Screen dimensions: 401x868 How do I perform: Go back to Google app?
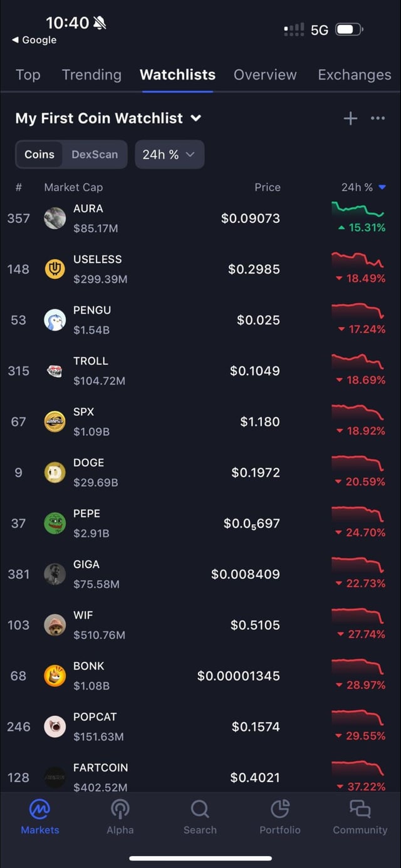pyautogui.click(x=34, y=40)
